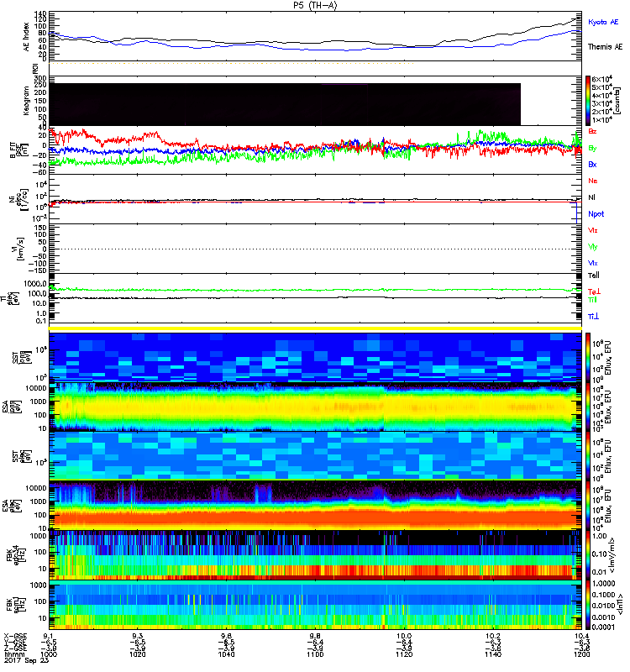Click the "AE Index" axis label
Viewport: 630px width, 672px height.
point(27,37)
